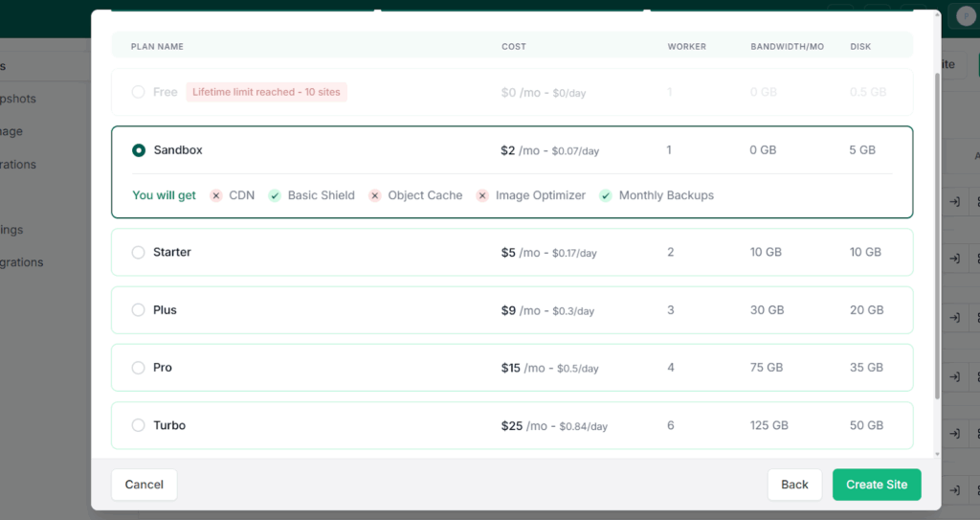980x520 pixels.
Task: Click the red X beside Image Optimizer
Action: coord(482,196)
